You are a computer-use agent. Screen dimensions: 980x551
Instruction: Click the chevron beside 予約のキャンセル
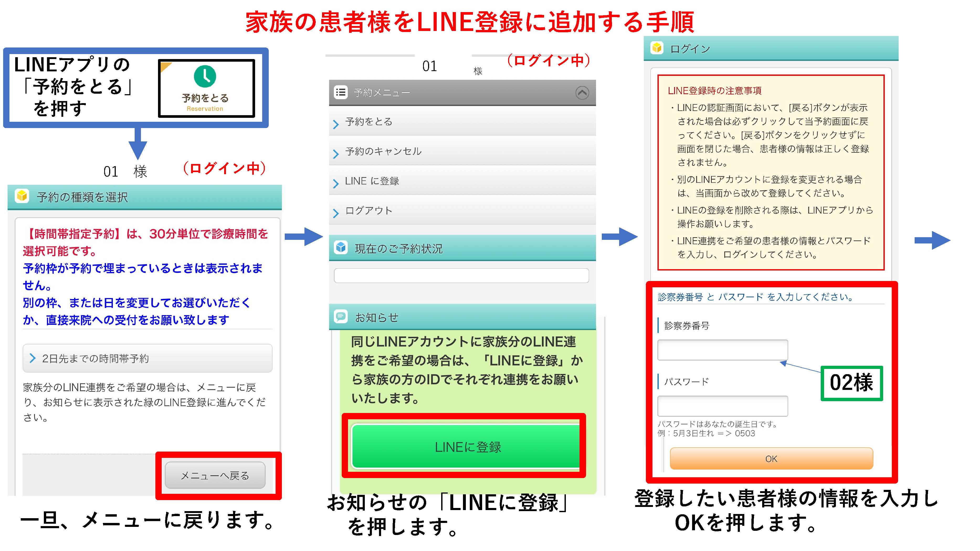(x=335, y=154)
